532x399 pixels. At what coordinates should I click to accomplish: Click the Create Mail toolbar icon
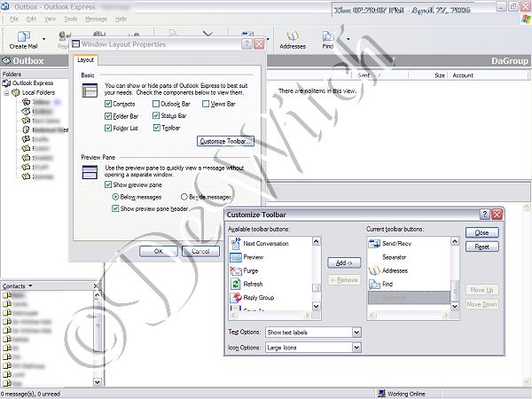click(x=24, y=38)
